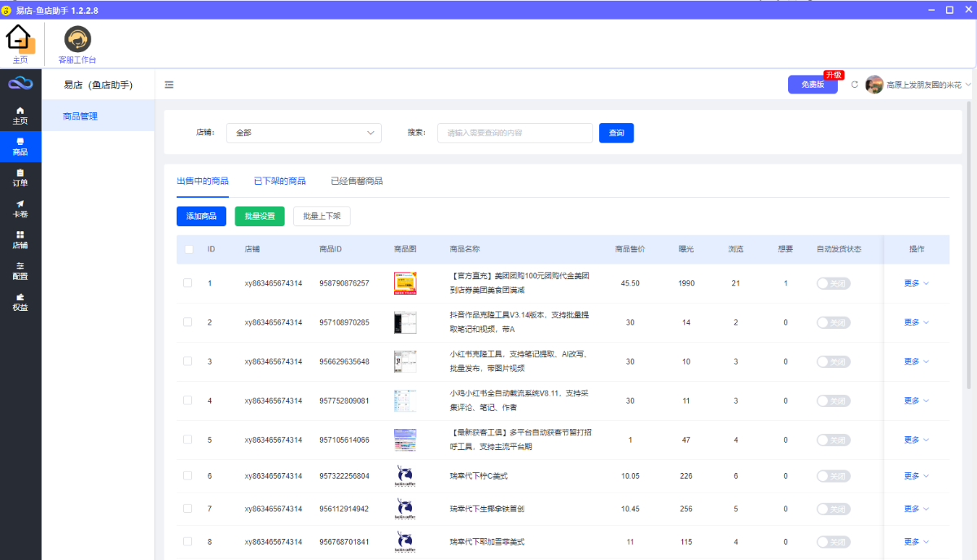Select 商品 in the left sidebar
Image resolution: width=977 pixels, height=560 pixels.
tap(20, 147)
